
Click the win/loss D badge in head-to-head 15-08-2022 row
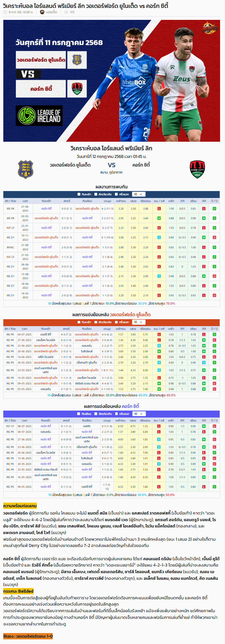[x=159, y=276]
